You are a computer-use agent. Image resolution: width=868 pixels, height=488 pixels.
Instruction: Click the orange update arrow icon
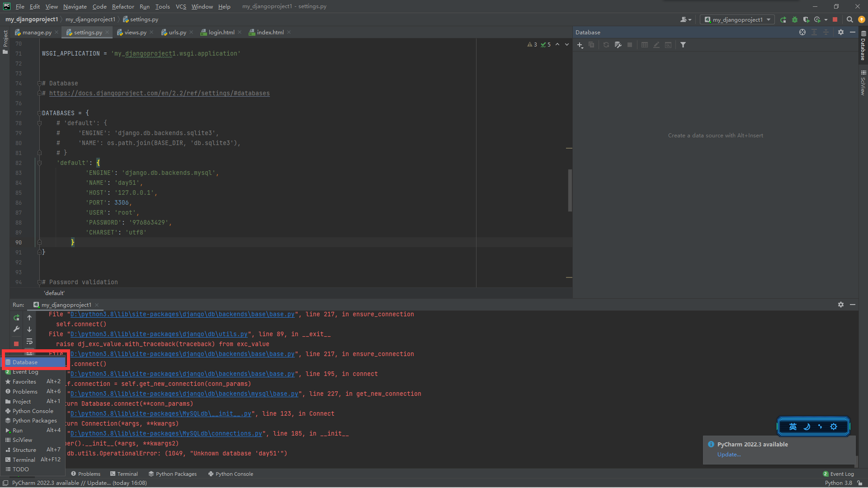point(862,19)
